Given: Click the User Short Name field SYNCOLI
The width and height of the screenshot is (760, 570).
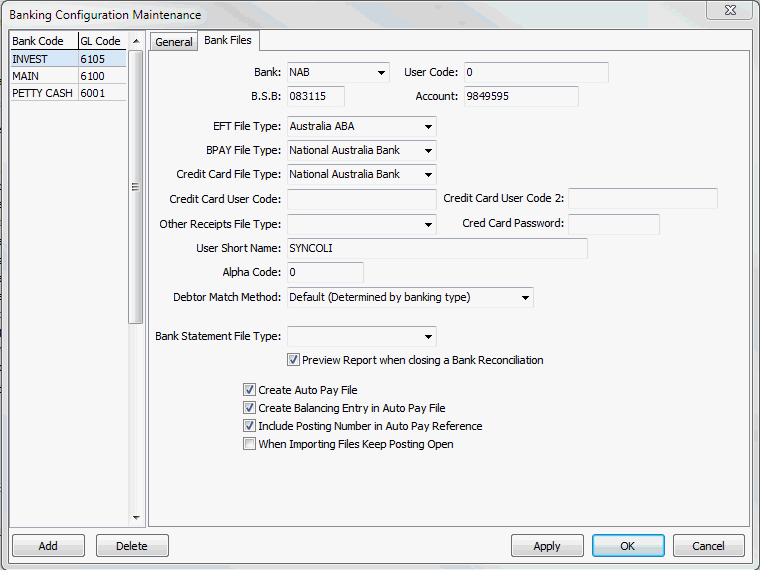Looking at the screenshot, I should pos(437,248).
